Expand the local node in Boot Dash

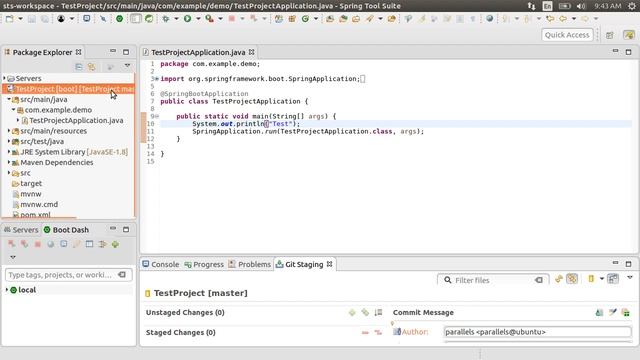[7, 290]
